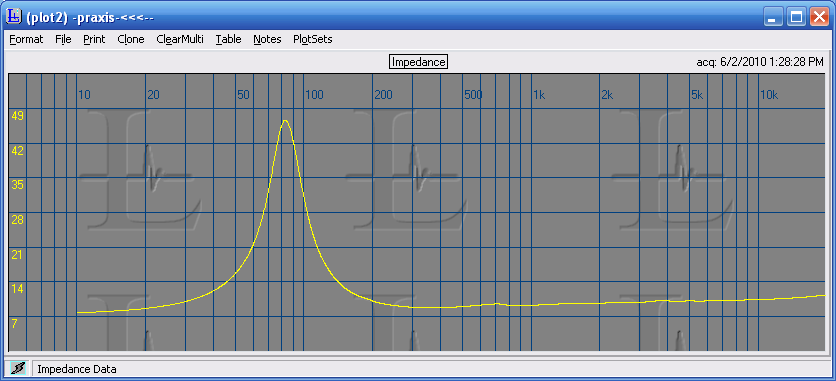
Task: Click the 1k frequency axis label
Action: [539, 95]
